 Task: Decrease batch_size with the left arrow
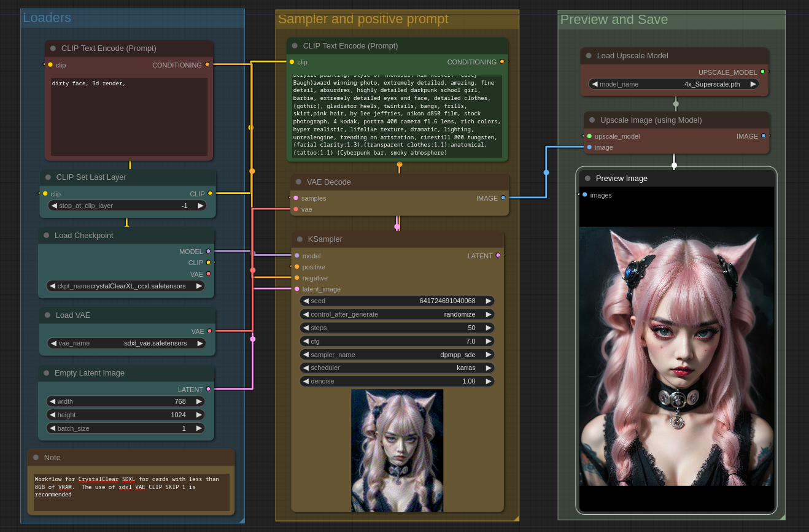(52, 428)
